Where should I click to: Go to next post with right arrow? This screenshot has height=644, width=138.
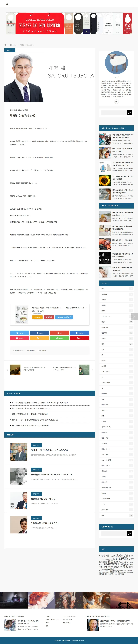click(92, 370)
